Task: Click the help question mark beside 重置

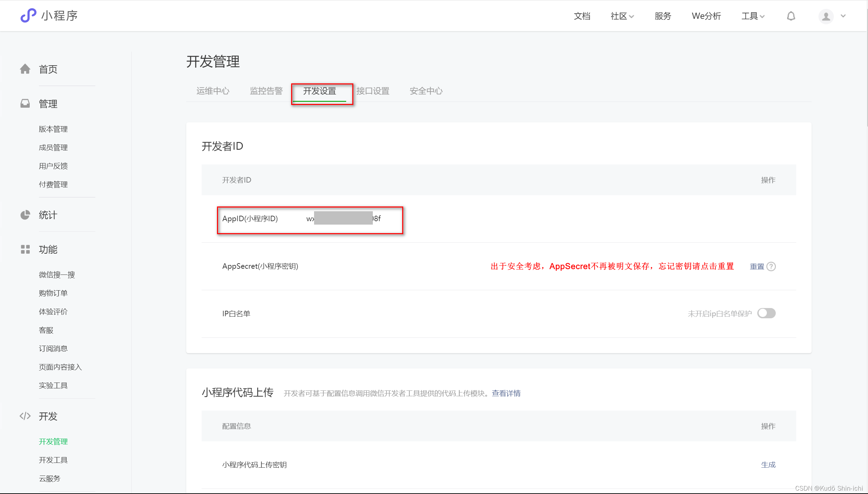Action: click(x=771, y=266)
